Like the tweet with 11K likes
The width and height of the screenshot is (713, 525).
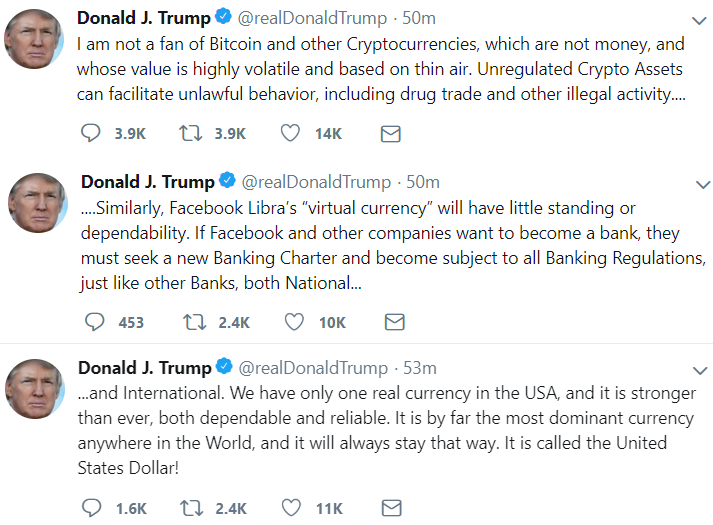coord(291,508)
